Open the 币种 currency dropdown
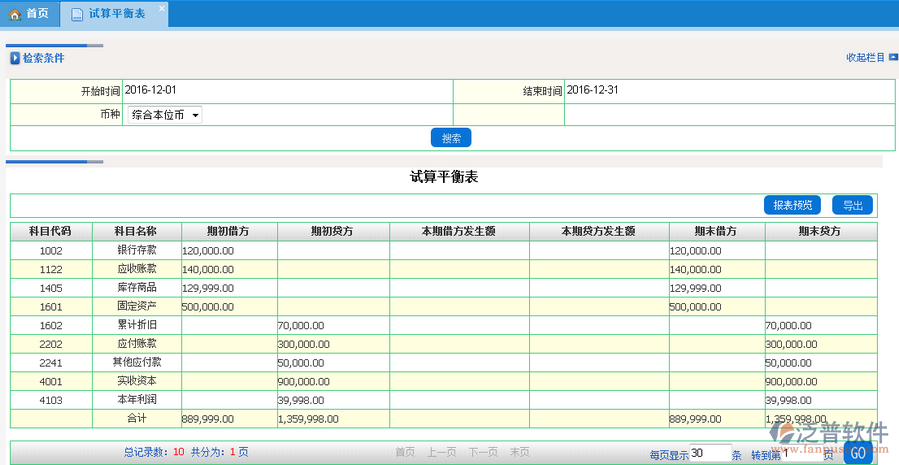 tap(165, 115)
